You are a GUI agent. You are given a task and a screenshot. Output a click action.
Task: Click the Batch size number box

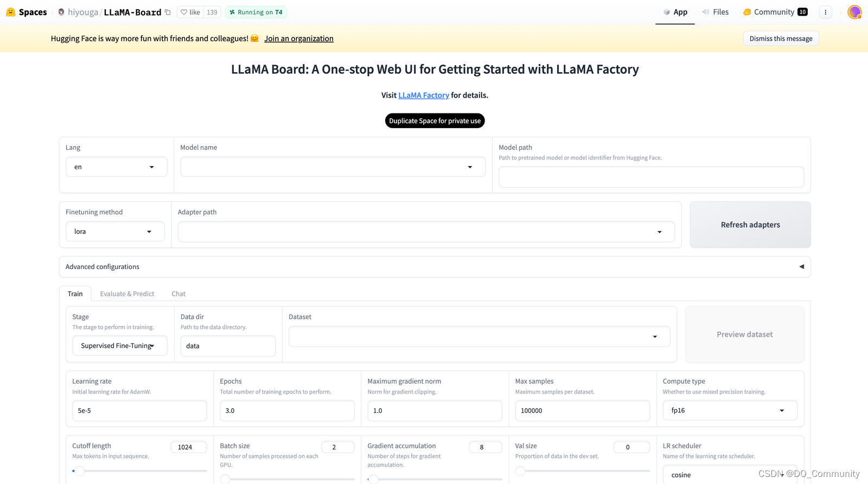point(337,447)
